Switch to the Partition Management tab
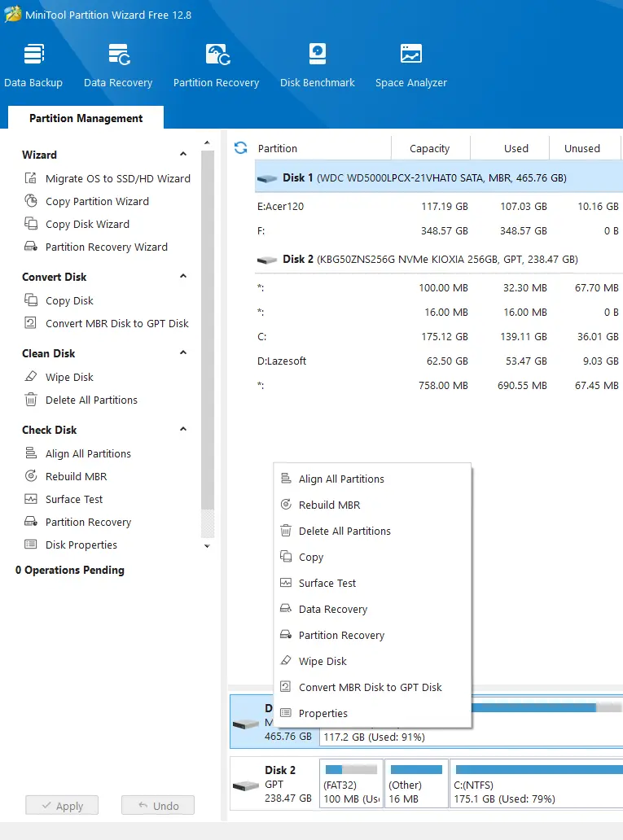This screenshot has width=623, height=840. point(86,118)
